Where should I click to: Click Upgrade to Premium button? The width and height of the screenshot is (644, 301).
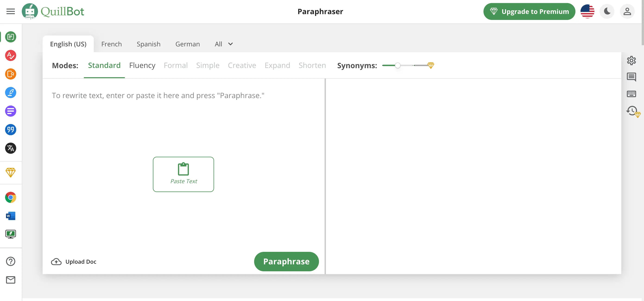[x=529, y=12]
